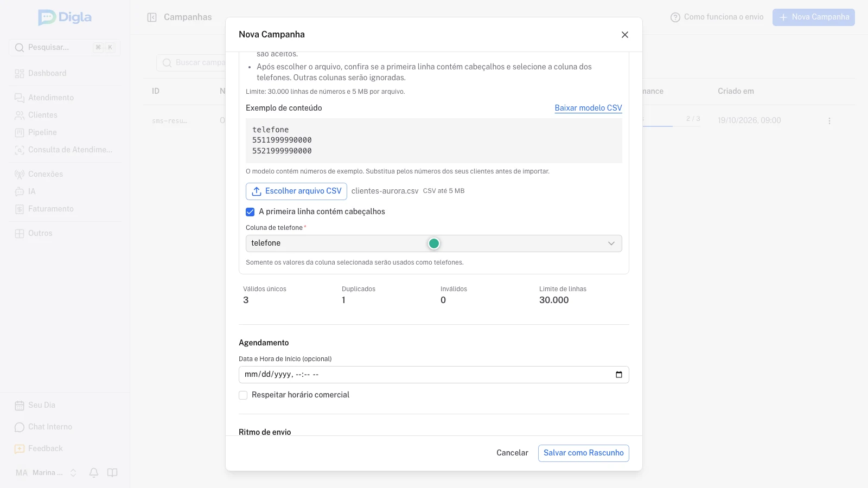Click the IA robot icon in sidebar

click(20, 192)
